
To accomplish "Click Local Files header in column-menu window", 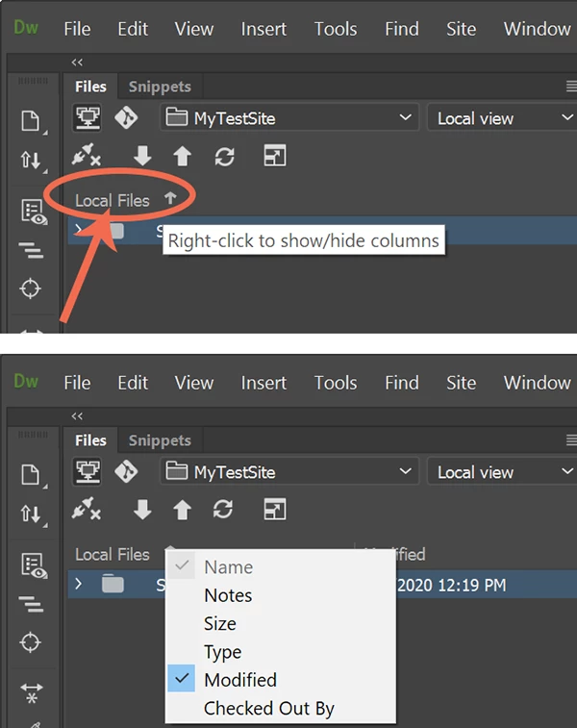I will 113,554.
